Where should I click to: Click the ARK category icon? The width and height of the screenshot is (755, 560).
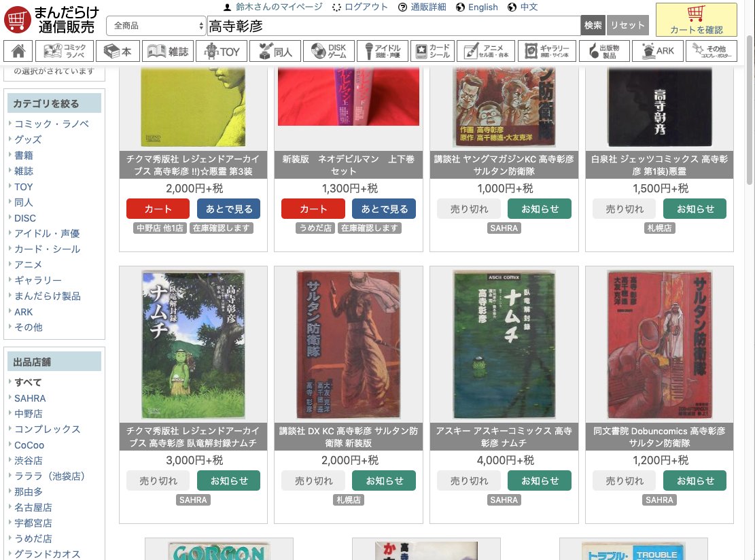(x=657, y=50)
